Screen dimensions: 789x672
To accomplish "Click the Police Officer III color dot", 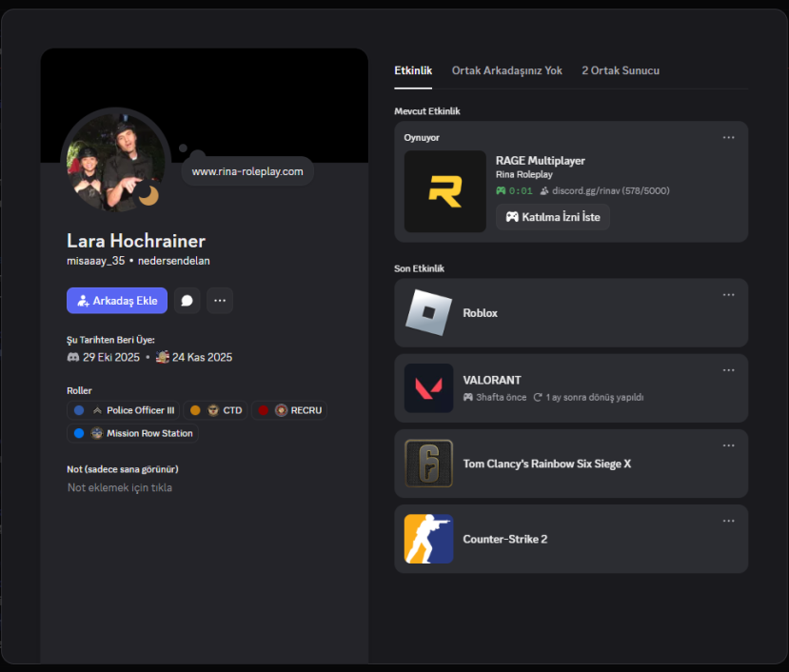I will pyautogui.click(x=79, y=410).
